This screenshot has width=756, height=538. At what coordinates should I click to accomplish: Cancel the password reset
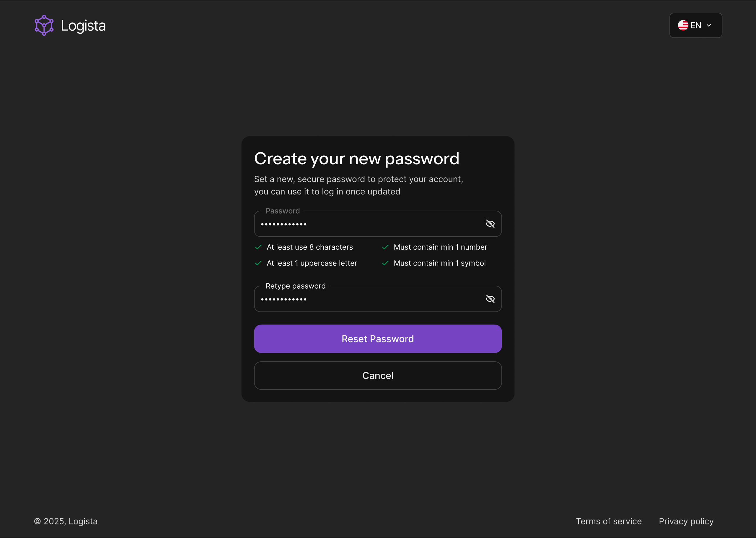click(378, 375)
